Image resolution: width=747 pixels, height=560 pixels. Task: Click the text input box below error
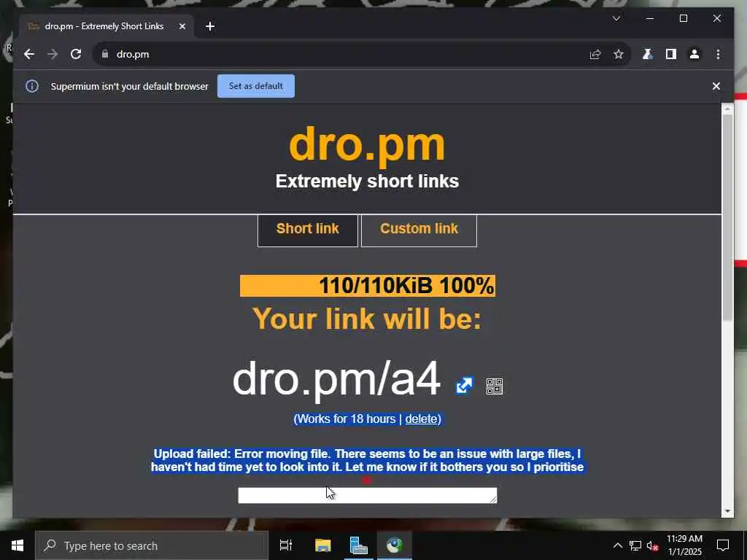tap(368, 495)
